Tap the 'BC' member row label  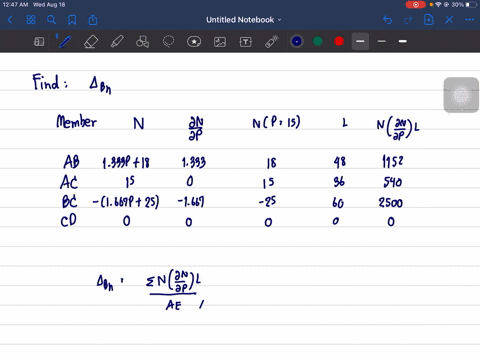[x=70, y=202]
